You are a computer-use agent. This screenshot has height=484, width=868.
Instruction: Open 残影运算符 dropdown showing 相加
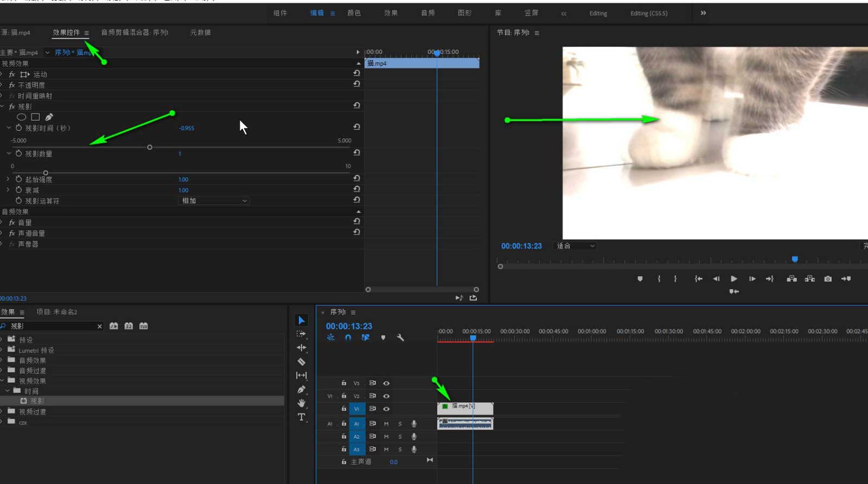pyautogui.click(x=214, y=201)
